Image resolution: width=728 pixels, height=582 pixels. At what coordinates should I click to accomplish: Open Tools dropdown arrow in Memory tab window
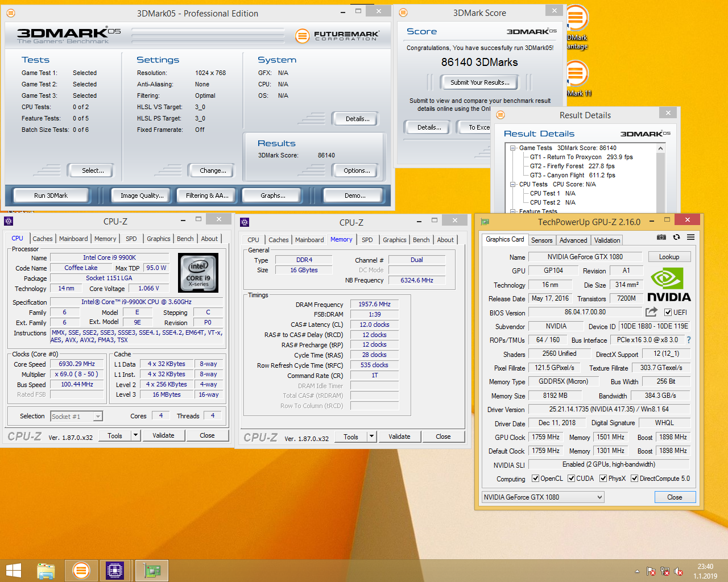(371, 436)
